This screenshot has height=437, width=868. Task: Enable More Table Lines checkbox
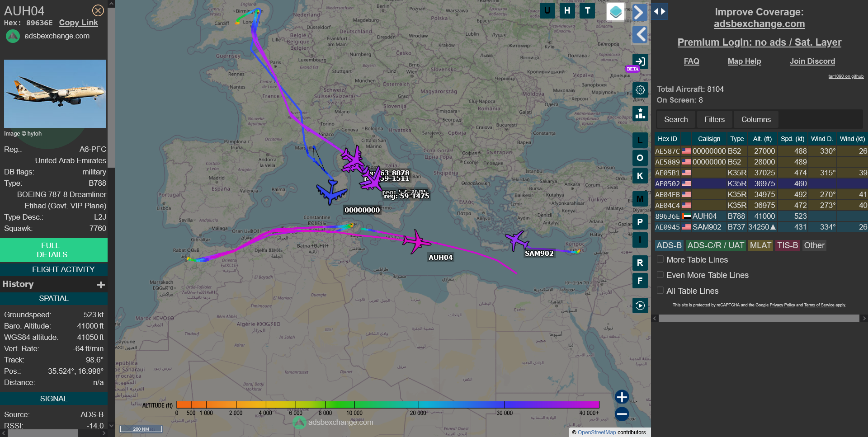[660, 259]
